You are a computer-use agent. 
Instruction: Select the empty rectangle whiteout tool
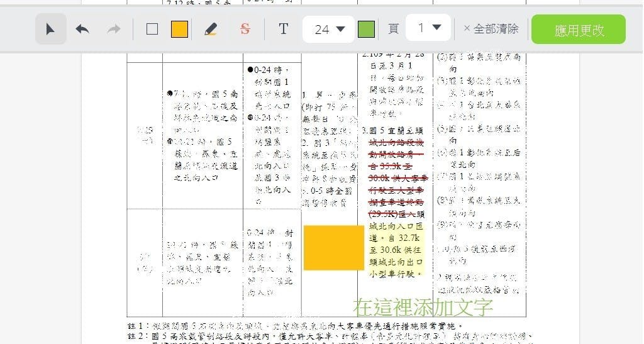tap(152, 29)
